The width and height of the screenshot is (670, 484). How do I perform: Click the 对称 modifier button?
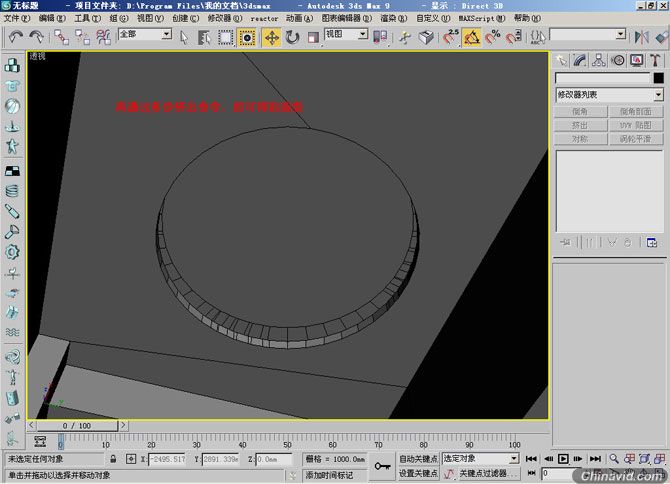tap(580, 139)
